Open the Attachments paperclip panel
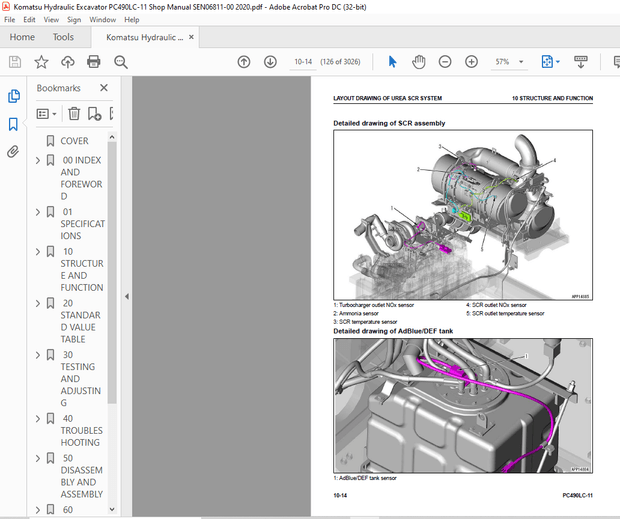Image resolution: width=620 pixels, height=519 pixels. (x=13, y=152)
